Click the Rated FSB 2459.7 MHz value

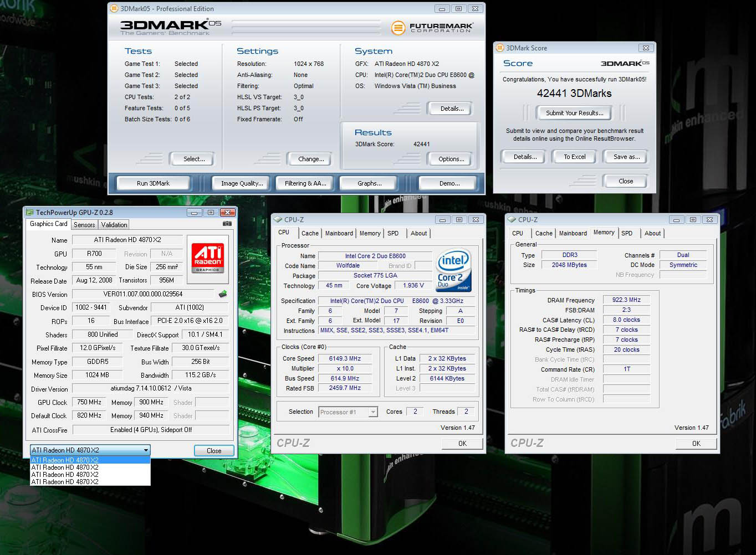click(344, 388)
